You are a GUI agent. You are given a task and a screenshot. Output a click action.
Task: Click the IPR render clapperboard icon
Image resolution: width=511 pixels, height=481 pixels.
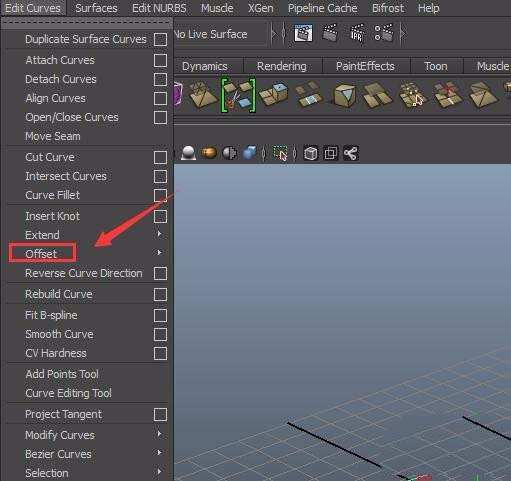tap(357, 33)
